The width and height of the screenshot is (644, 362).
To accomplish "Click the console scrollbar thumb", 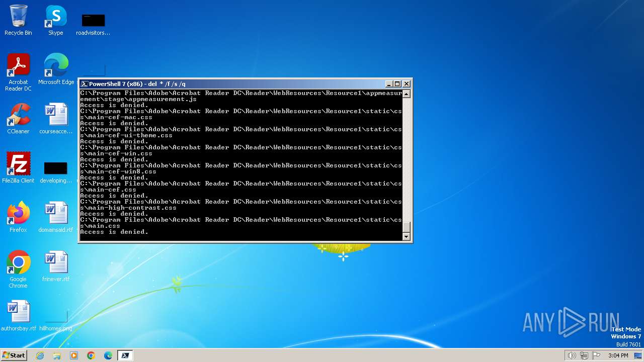I will click(x=407, y=227).
